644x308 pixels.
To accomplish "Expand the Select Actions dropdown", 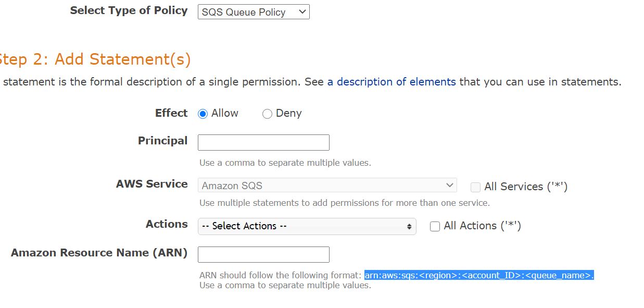I will pos(307,226).
